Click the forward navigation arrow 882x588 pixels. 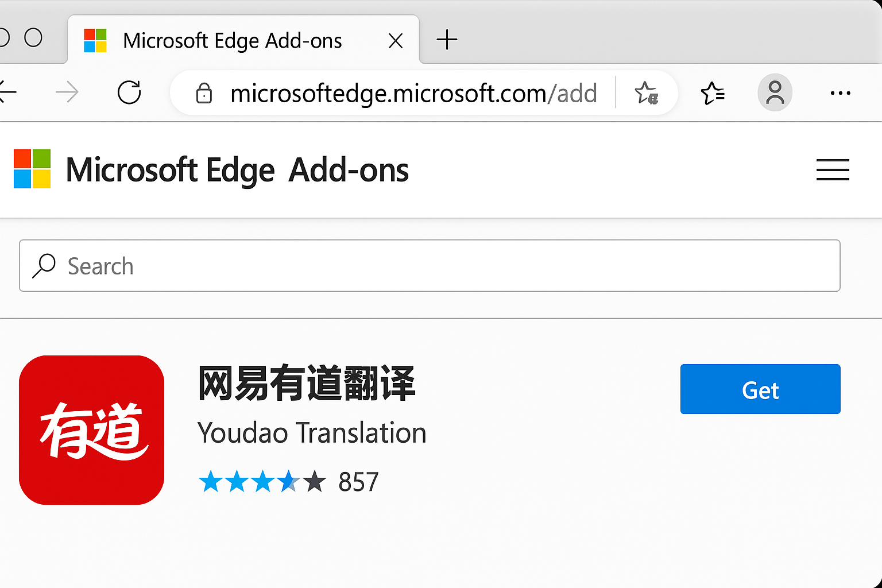coord(67,92)
